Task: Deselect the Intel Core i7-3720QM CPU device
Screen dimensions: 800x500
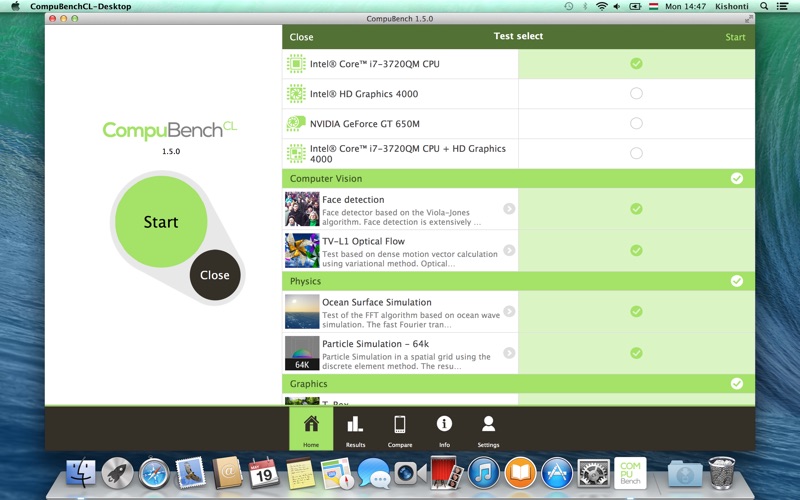Action: point(636,64)
